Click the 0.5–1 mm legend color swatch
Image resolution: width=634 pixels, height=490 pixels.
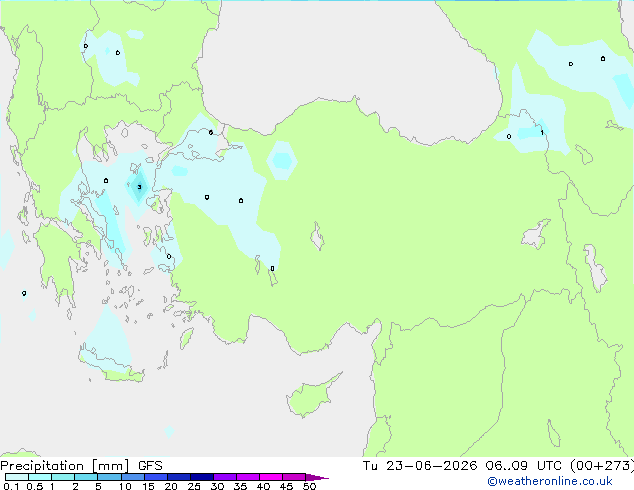tap(40, 477)
